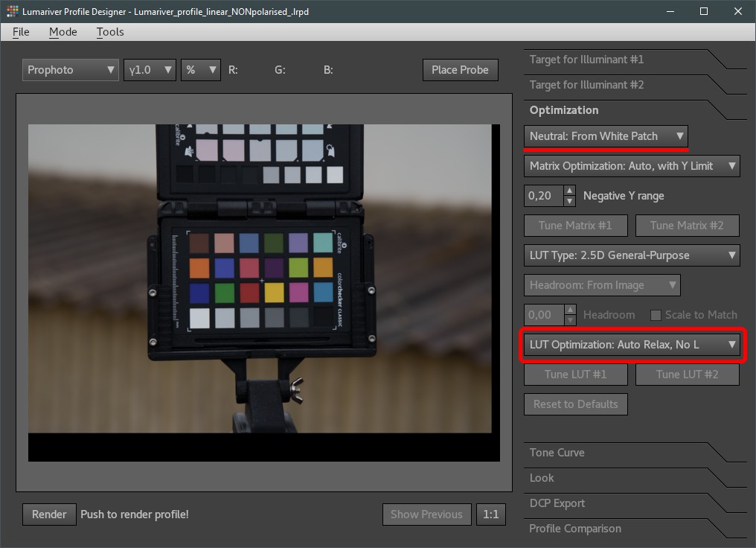Open the DCP Export tab
The width and height of the screenshot is (756, 548).
click(x=557, y=503)
